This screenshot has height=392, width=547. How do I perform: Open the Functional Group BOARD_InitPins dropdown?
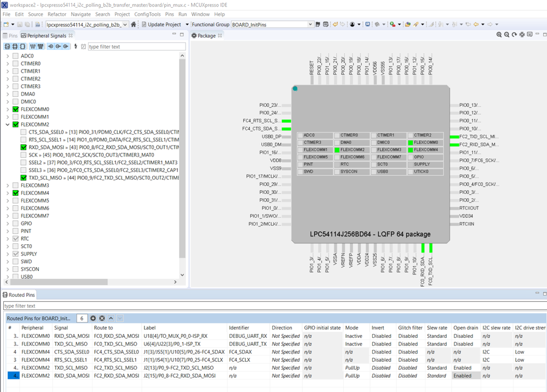[x=310, y=25]
